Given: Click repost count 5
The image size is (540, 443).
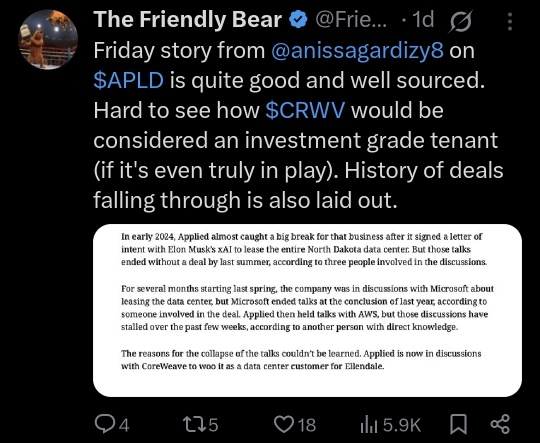Looking at the screenshot, I should coord(214,425).
